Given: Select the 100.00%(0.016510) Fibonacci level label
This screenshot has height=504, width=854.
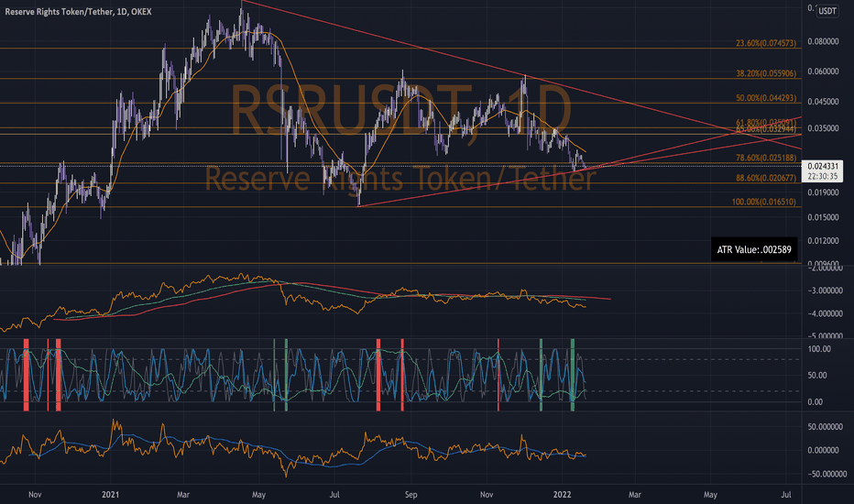Looking at the screenshot, I should point(763,202).
